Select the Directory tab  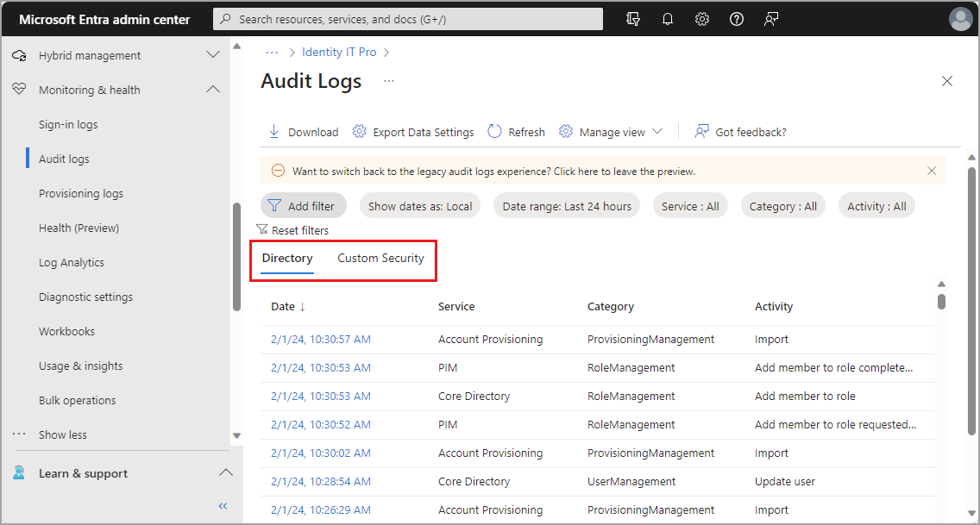pyautogui.click(x=287, y=258)
